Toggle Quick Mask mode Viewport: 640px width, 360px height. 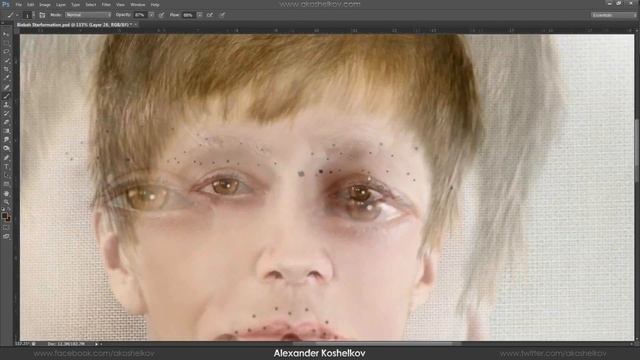[6, 228]
